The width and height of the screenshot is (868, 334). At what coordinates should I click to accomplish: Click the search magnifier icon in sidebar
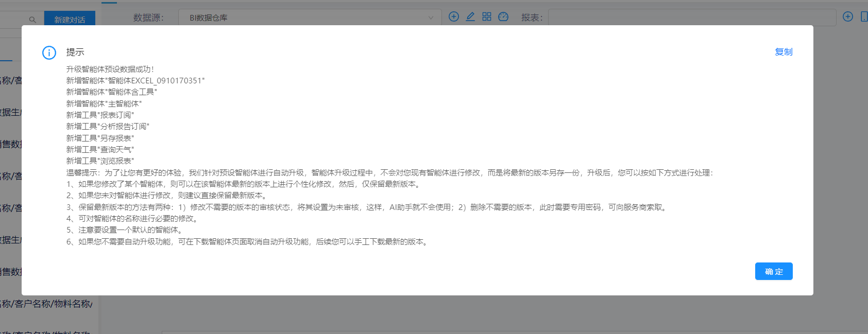(32, 20)
